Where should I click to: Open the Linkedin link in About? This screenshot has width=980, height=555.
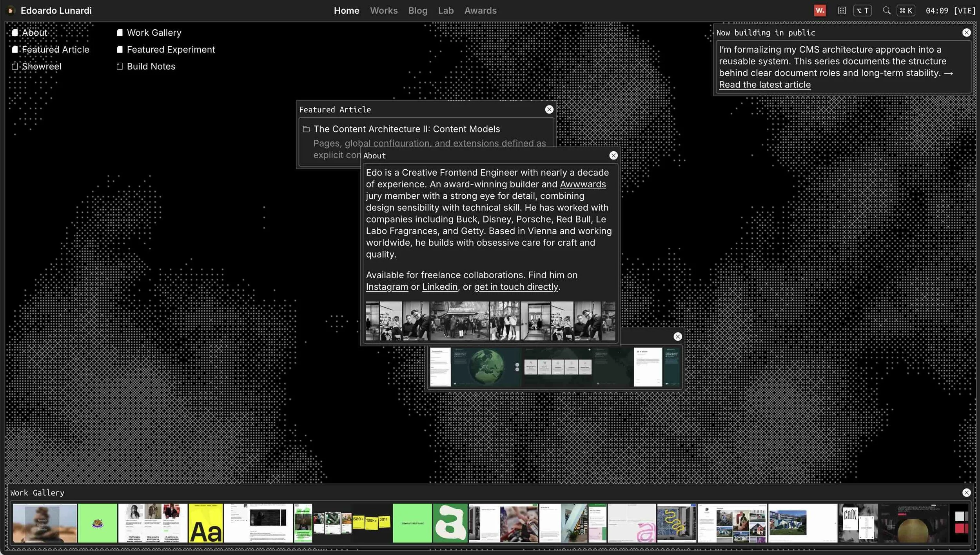[x=439, y=287]
